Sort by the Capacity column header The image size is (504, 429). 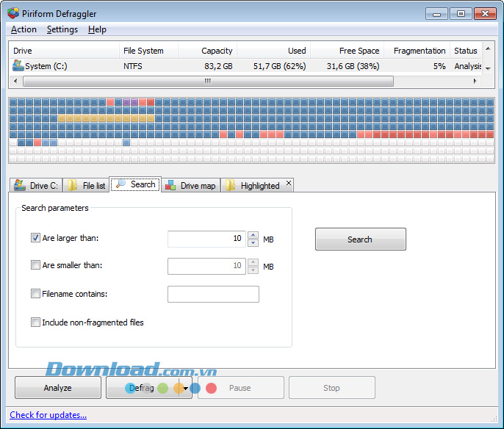208,51
